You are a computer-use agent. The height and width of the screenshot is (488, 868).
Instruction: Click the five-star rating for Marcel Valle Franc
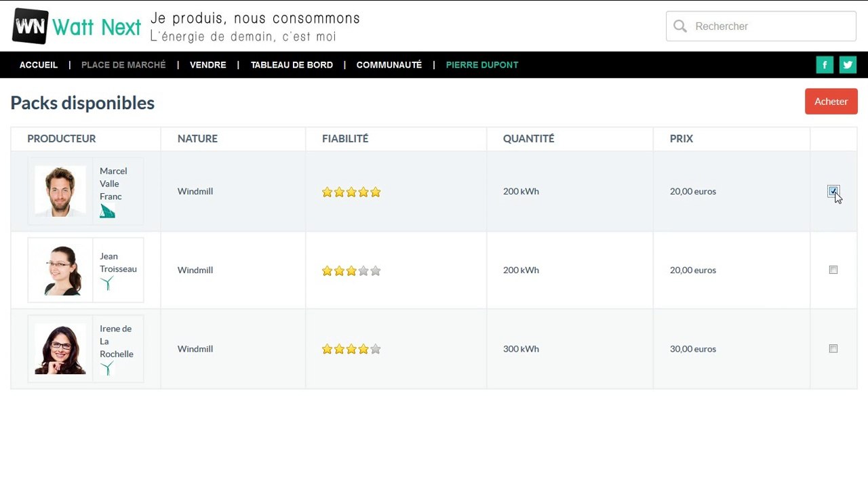coord(351,192)
